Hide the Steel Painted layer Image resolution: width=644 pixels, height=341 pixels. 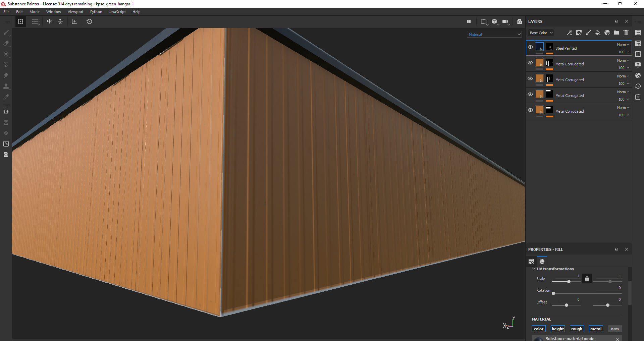coord(530,47)
